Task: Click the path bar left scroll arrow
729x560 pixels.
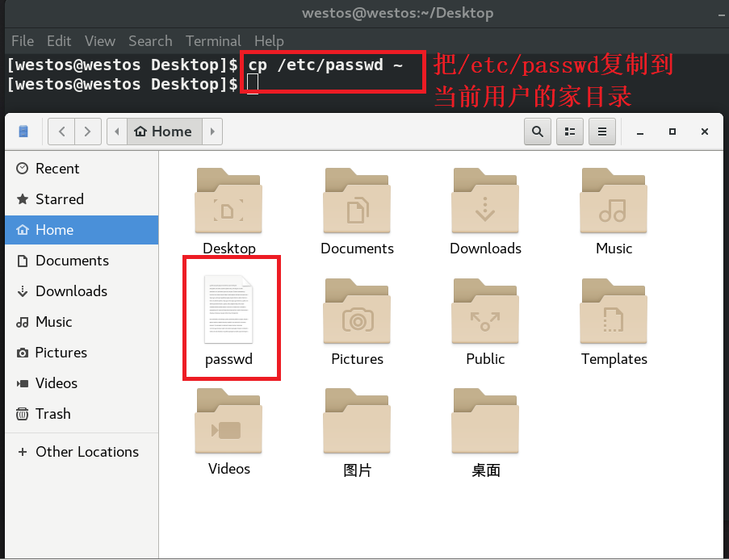Action: coord(117,132)
